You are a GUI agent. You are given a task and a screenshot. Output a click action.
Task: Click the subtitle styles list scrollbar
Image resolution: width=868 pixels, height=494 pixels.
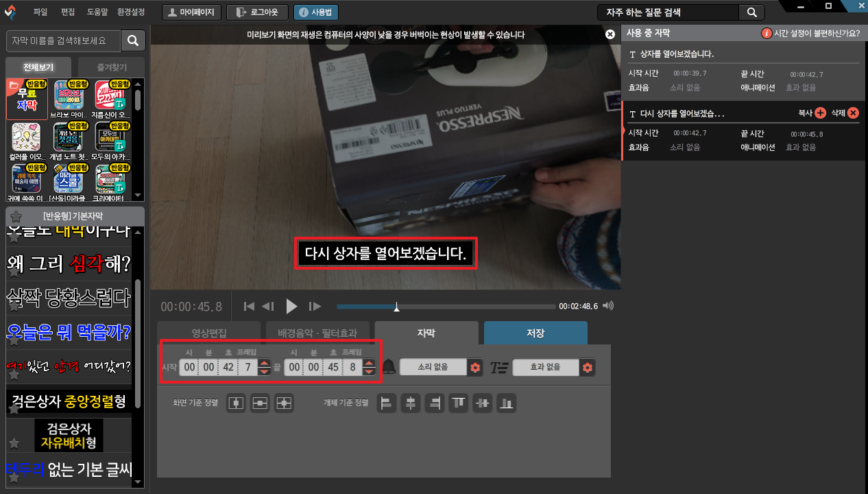click(138, 343)
